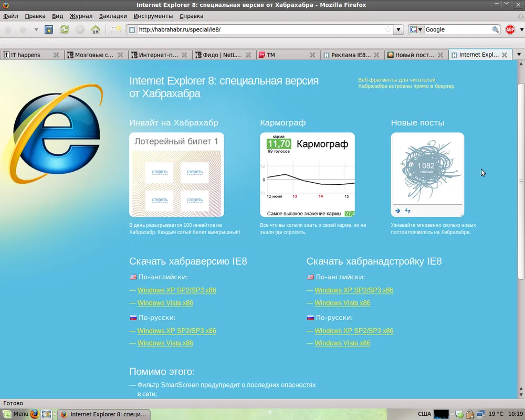
Task: Download хабраверсию Russian Windows Vista x86
Action: click(x=165, y=343)
